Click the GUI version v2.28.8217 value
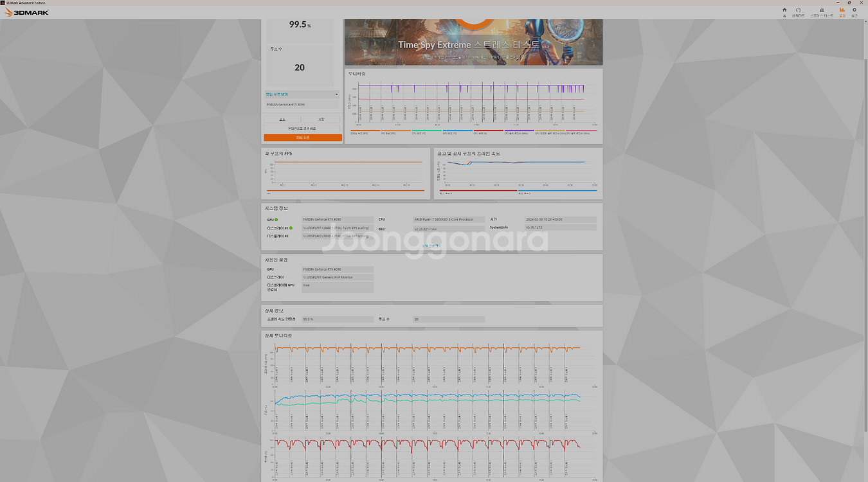Image resolution: width=868 pixels, height=482 pixels. coord(449,228)
